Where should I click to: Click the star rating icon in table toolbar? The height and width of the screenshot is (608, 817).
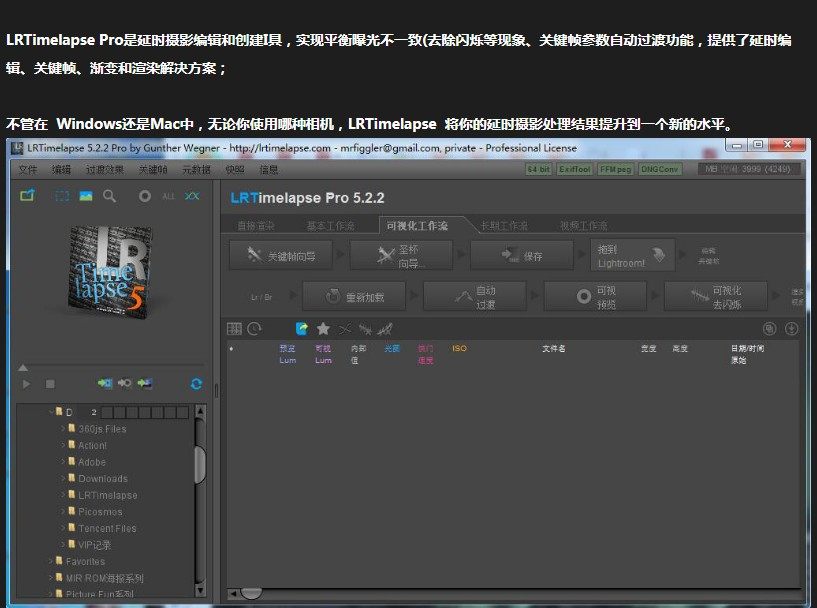pos(323,328)
